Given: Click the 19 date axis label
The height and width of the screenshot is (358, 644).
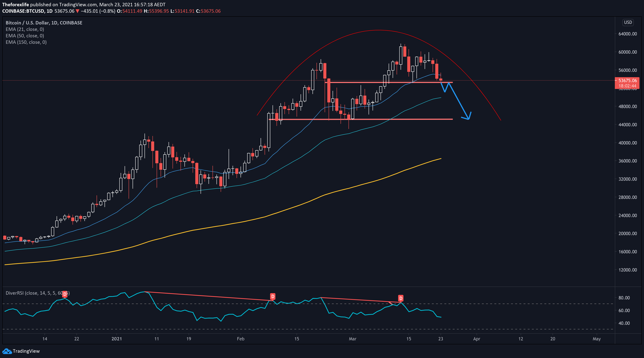Looking at the screenshot, I should coord(189,339).
